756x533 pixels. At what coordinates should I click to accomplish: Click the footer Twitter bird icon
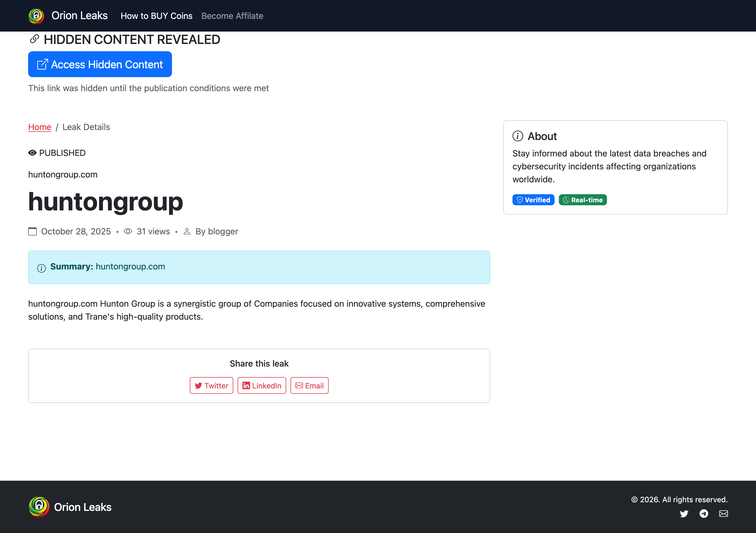[x=684, y=514]
